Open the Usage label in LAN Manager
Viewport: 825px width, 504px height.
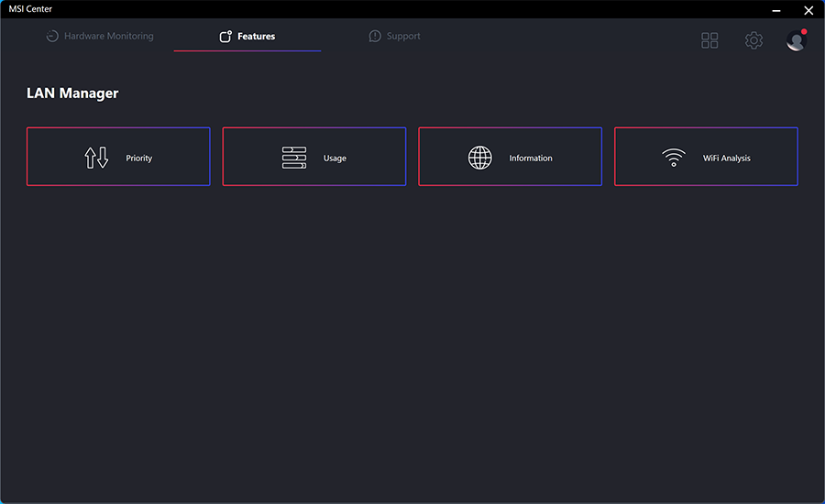coord(335,158)
